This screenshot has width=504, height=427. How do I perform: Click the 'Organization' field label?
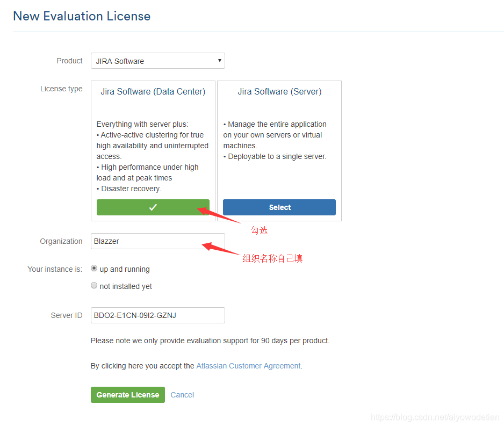pyautogui.click(x=61, y=241)
